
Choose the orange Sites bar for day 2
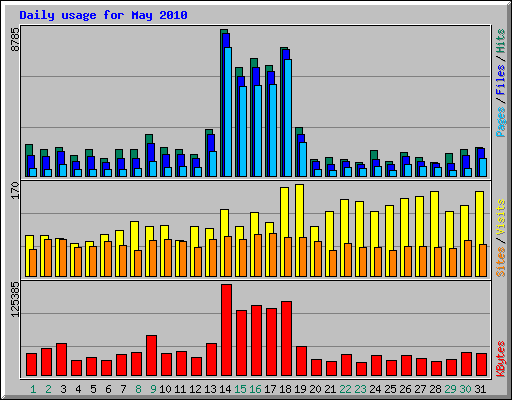point(48,258)
